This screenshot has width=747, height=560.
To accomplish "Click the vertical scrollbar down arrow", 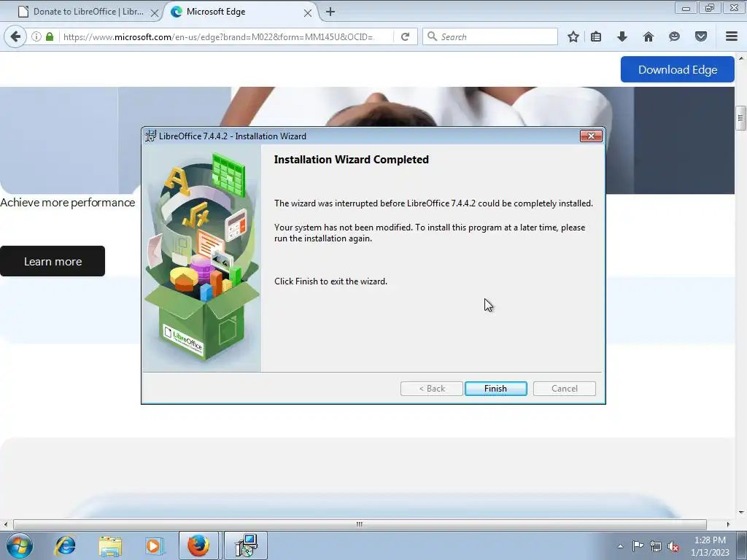I will (x=741, y=513).
